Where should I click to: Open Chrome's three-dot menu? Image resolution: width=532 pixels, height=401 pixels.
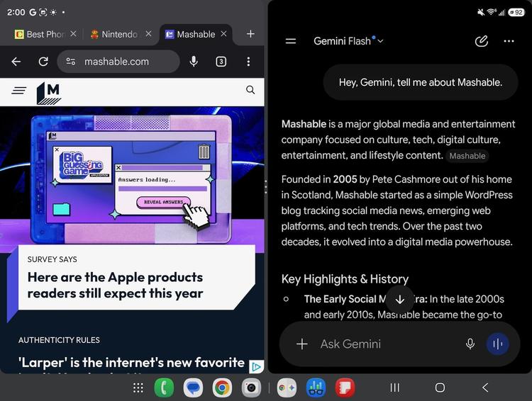248,62
